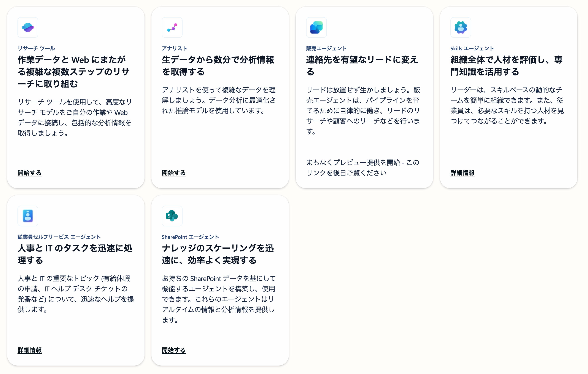Image resolution: width=588 pixels, height=374 pixels.
Task: Click the 従業員セルフサービス エージェント badge icon
Action: click(x=28, y=216)
